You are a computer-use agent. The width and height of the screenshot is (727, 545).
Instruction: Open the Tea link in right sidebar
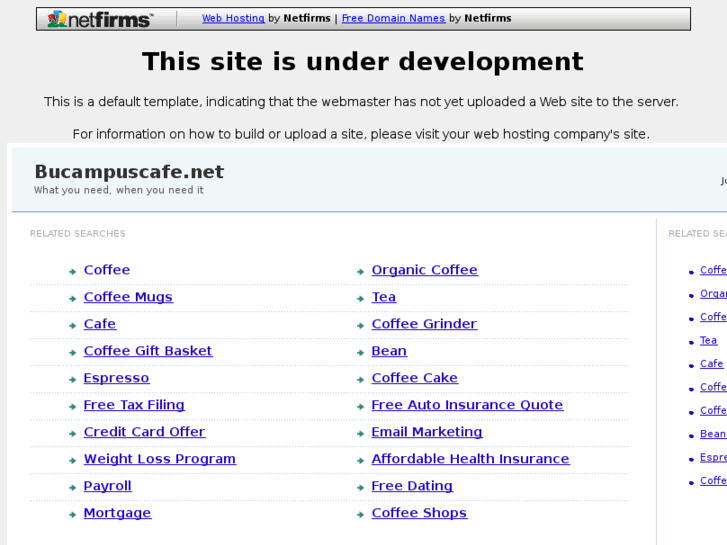(x=708, y=340)
